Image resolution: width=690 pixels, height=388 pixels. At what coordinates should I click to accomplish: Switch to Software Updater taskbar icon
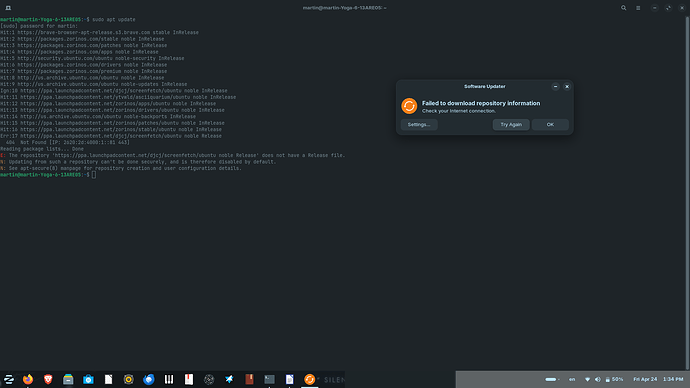point(309,379)
